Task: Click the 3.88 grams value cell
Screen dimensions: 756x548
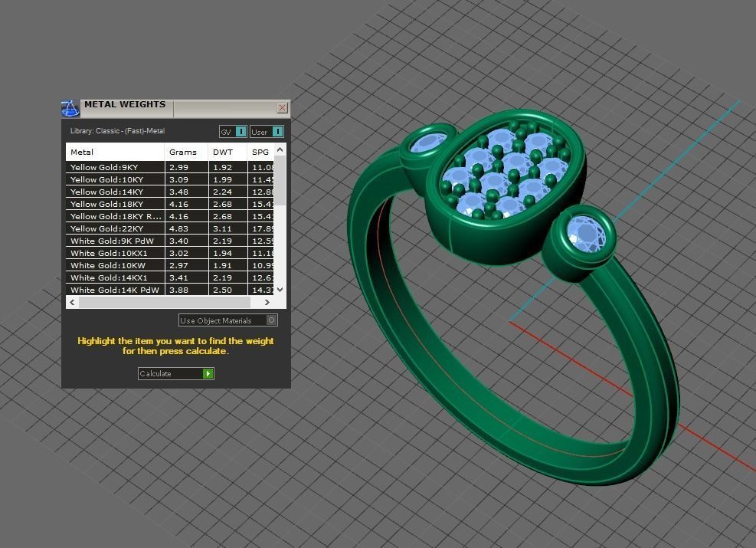Action: [x=187, y=290]
